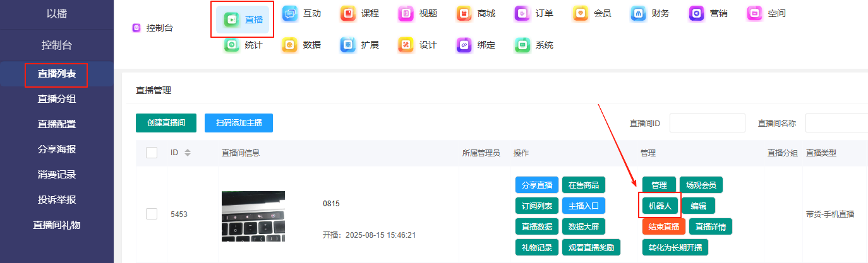Open the 课程 module icon
Screen dimensions: 868x263
pos(348,13)
